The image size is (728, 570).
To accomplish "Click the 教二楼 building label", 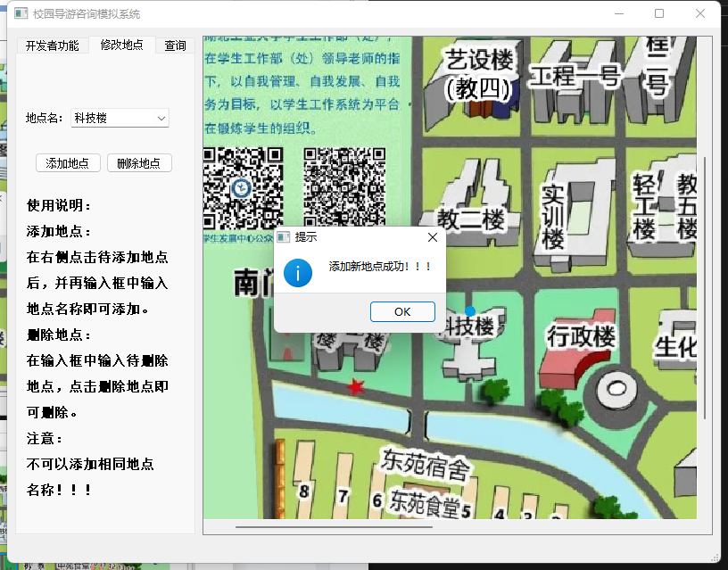I will pos(470,219).
